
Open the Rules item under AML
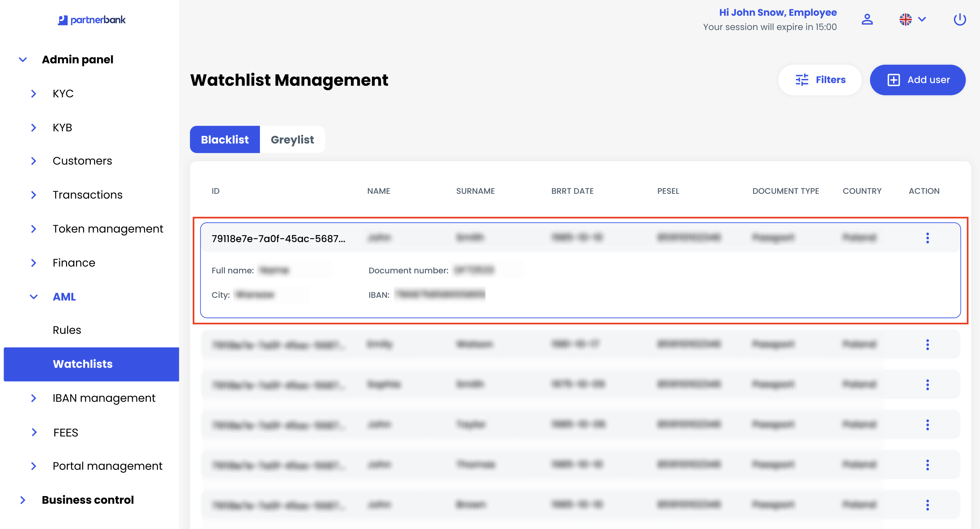tap(67, 330)
